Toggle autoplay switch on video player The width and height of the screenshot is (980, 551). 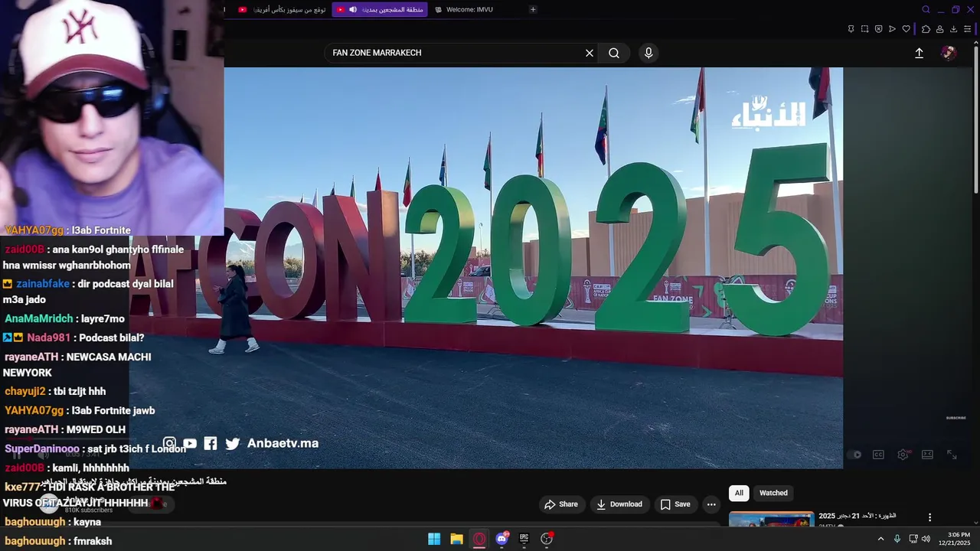pyautogui.click(x=855, y=455)
